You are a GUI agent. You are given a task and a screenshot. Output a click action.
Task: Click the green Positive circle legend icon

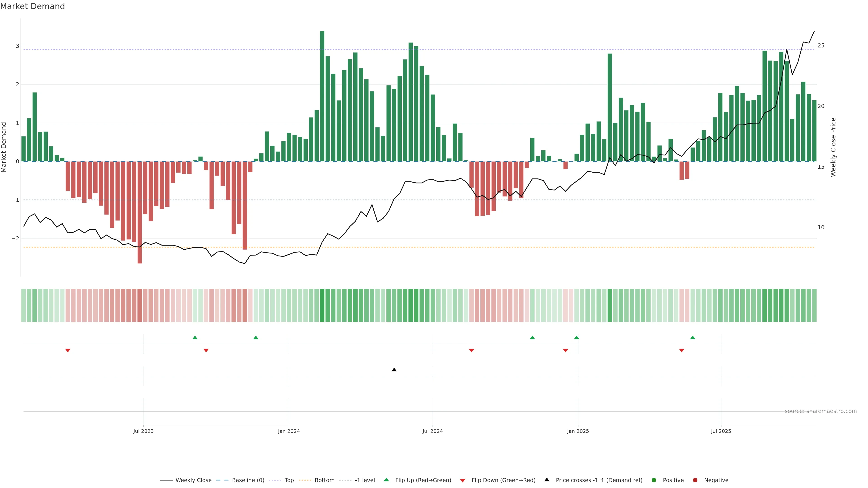pos(654,480)
